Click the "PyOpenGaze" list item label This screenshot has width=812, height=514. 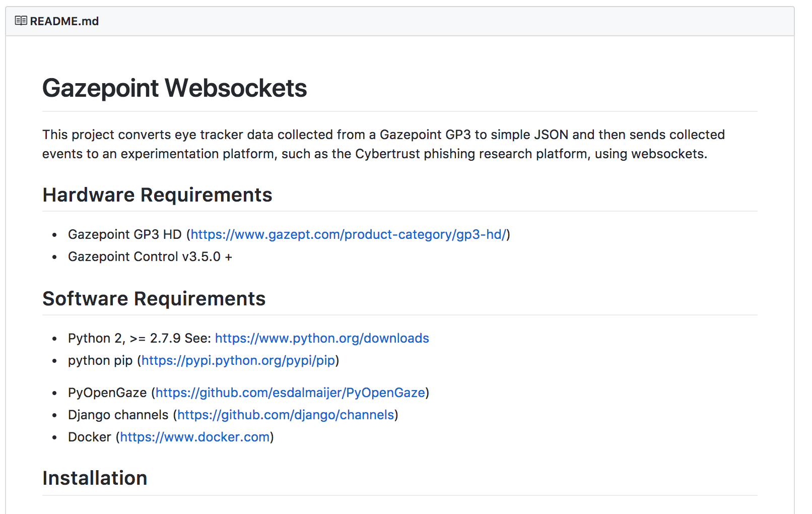[107, 393]
